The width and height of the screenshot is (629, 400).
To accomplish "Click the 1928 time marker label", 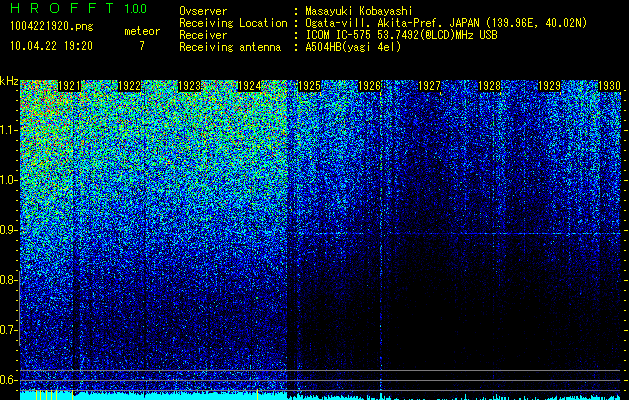I will 489,86.
